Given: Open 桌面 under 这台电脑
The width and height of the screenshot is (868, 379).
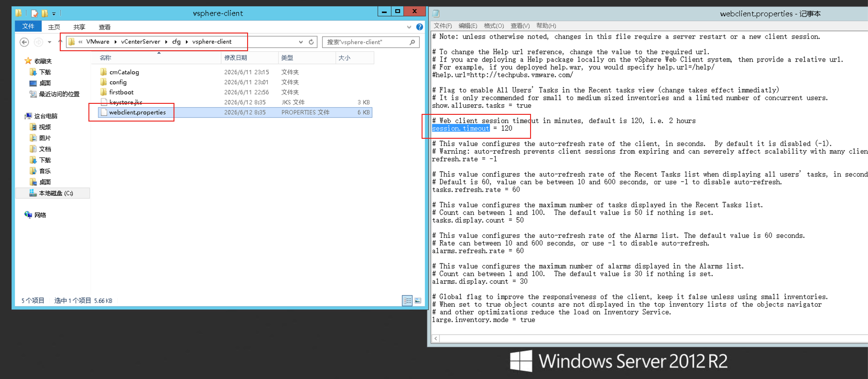Looking at the screenshot, I should (x=45, y=182).
